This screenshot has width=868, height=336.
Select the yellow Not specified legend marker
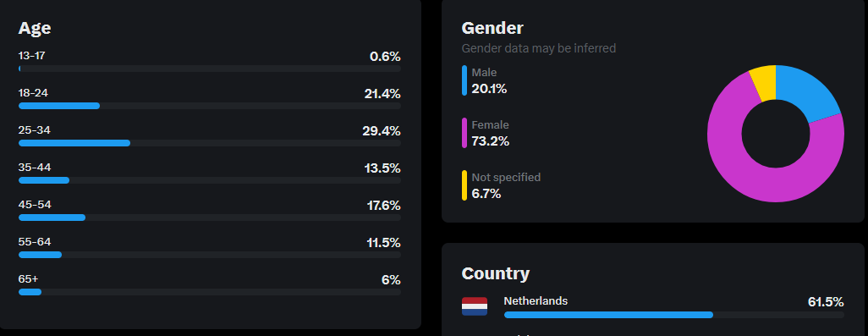coord(464,185)
